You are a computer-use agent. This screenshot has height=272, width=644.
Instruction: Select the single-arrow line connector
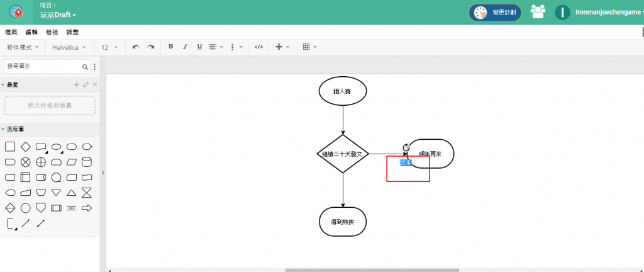click(25, 224)
